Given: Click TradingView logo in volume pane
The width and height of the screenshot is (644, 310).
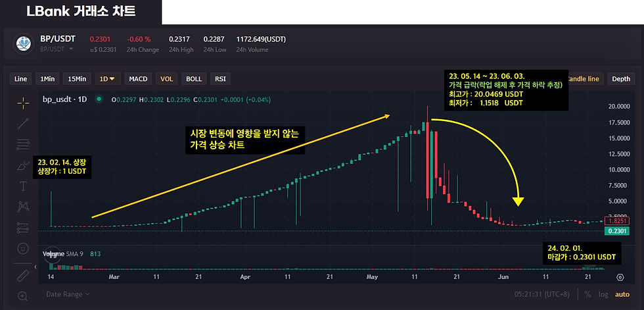Looking at the screenshot, I should coord(52,255).
